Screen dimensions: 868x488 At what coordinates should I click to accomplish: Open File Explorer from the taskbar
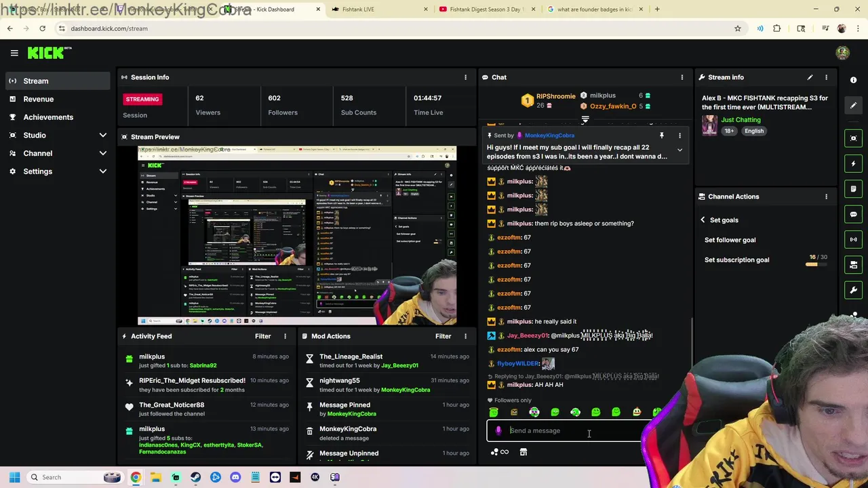156,477
